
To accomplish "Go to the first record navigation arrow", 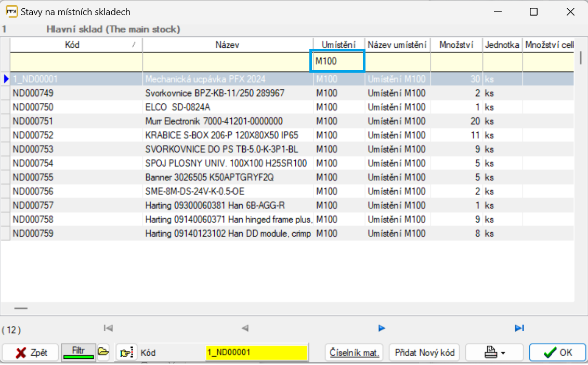I will (108, 328).
